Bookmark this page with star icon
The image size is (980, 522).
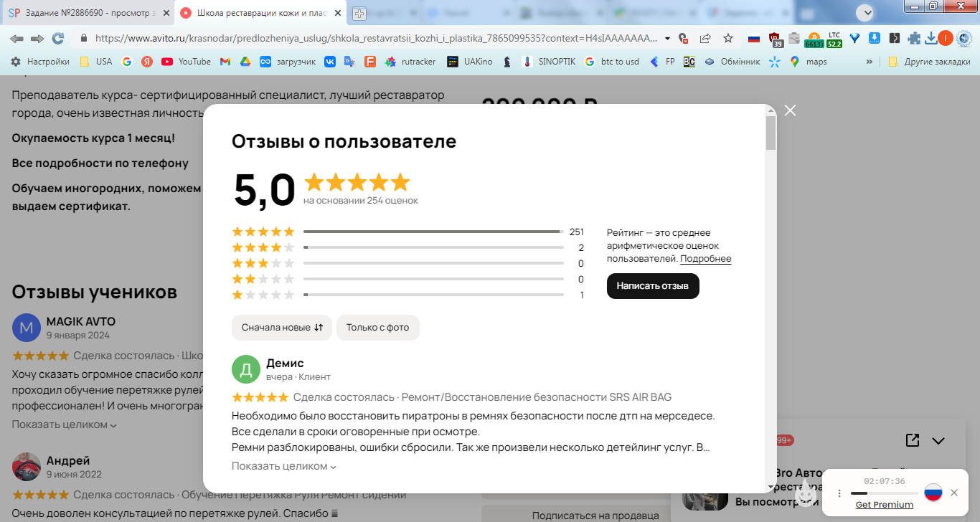728,38
